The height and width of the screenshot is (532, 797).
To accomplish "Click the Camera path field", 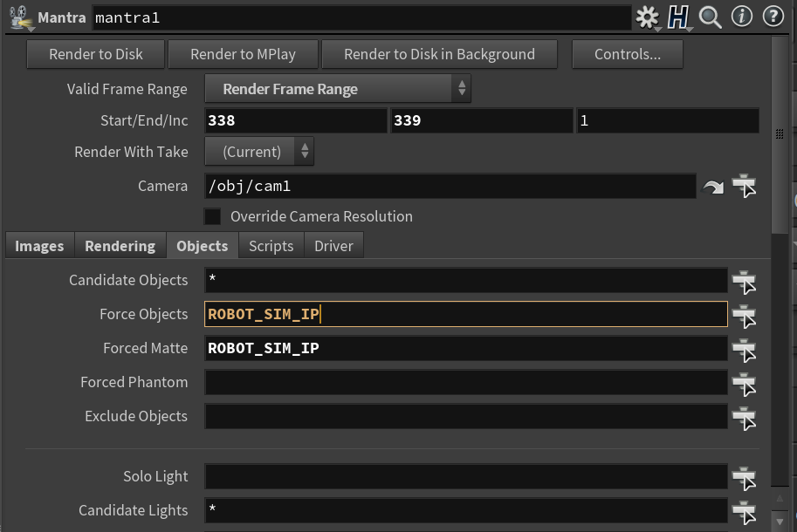I will pyautogui.click(x=450, y=186).
